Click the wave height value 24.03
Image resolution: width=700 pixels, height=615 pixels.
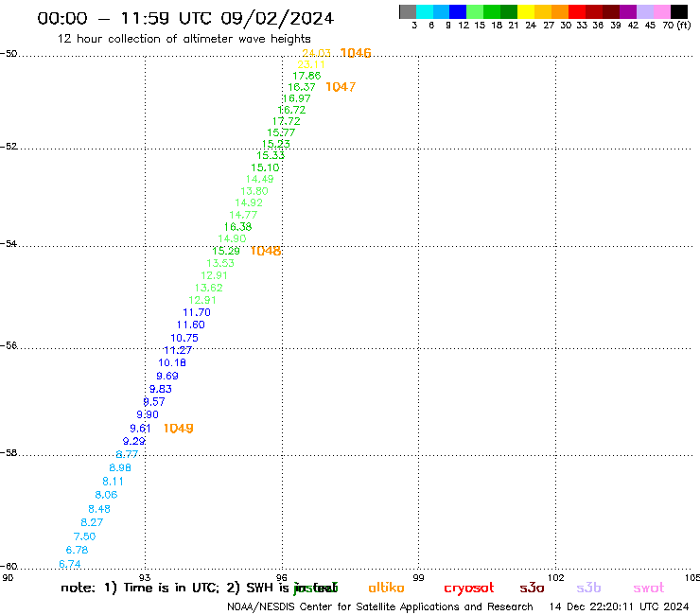coord(316,53)
